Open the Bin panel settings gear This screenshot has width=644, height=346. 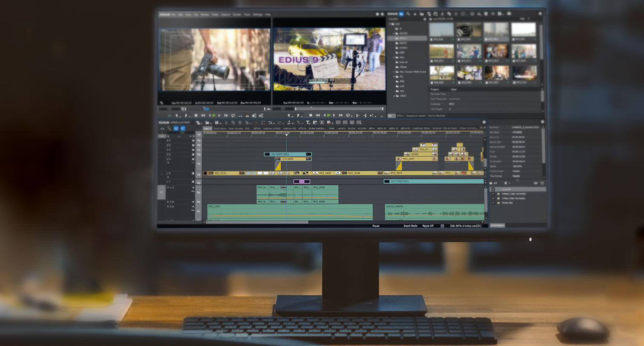pos(540,14)
